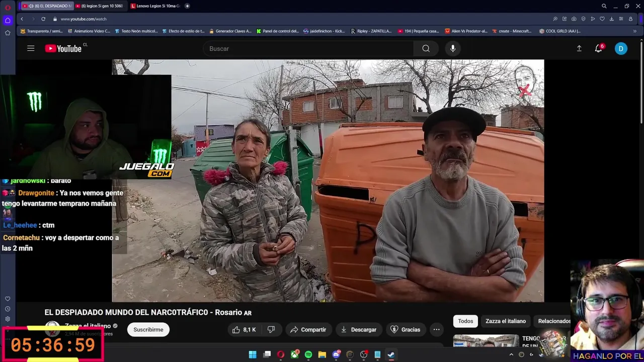The height and width of the screenshot is (362, 644).
Task: Show hidden system tray icons
Action: click(511, 354)
